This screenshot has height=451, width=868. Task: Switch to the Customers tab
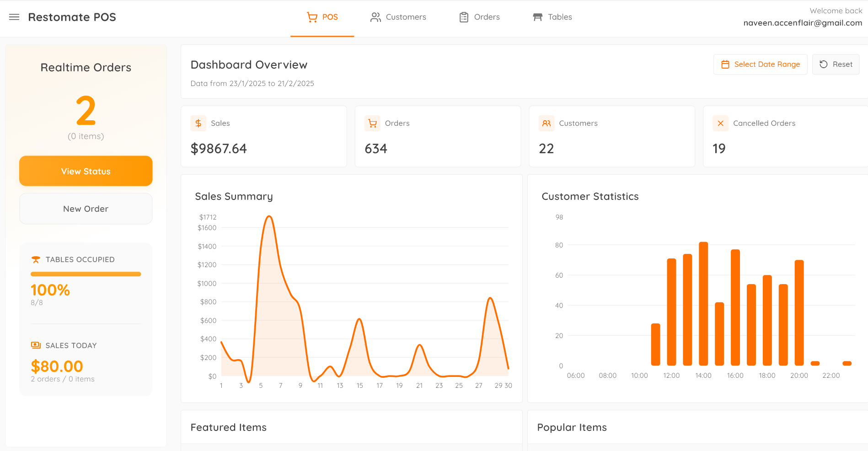point(398,17)
